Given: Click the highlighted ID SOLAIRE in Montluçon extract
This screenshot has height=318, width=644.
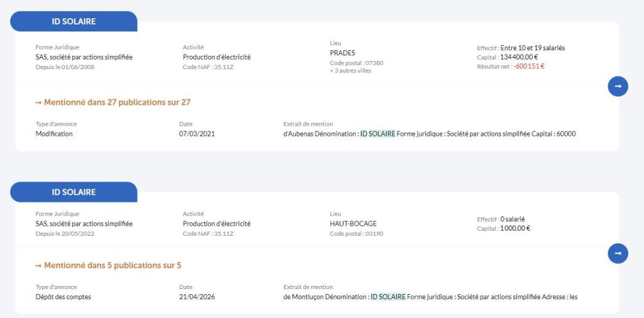Looking at the screenshot, I should point(388,297).
